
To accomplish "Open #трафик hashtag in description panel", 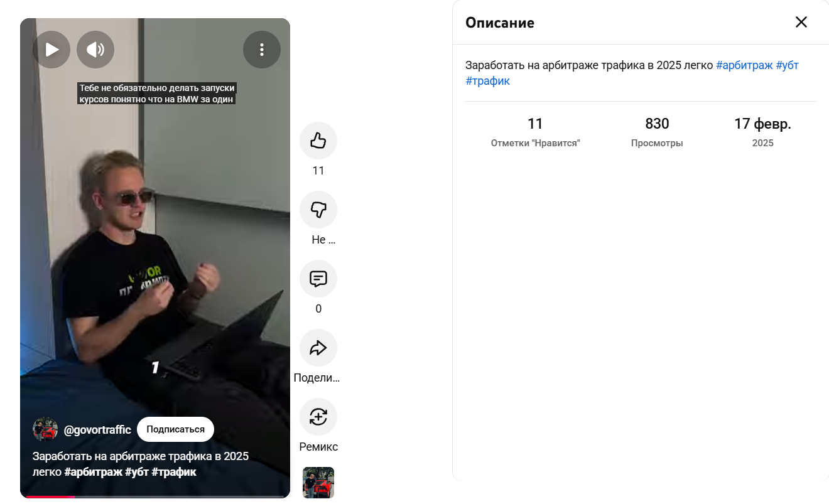I will point(488,81).
